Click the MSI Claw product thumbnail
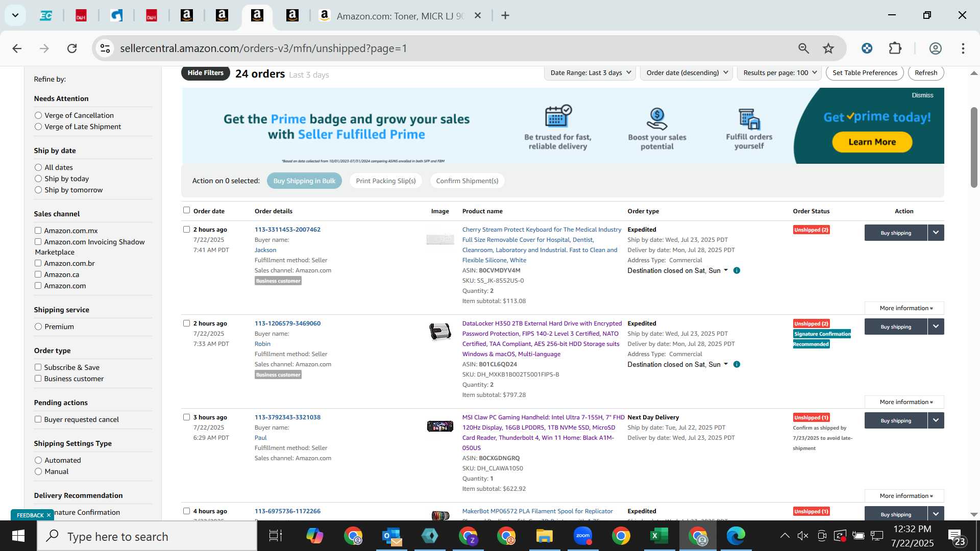 (x=440, y=426)
